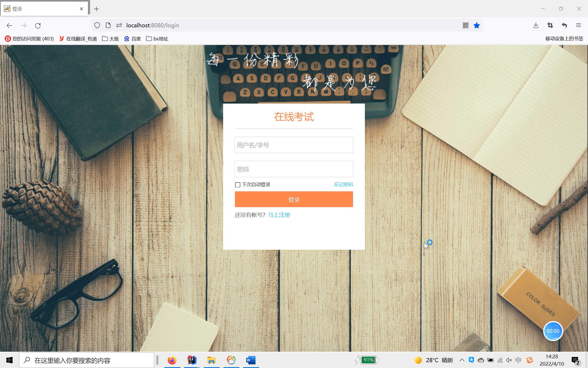The width and height of the screenshot is (588, 368).
Task: Open the 28°C 晴朗 weather widget
Action: tap(433, 360)
